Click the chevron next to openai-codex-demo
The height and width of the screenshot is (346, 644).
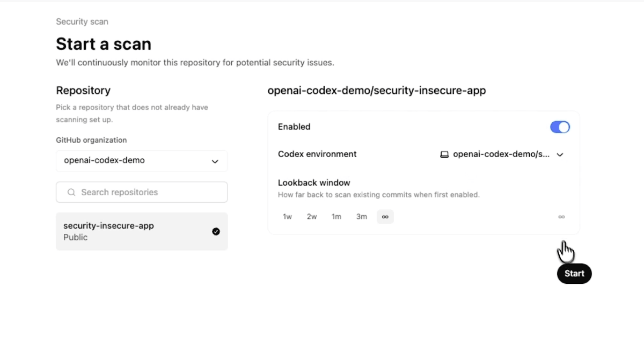click(215, 161)
